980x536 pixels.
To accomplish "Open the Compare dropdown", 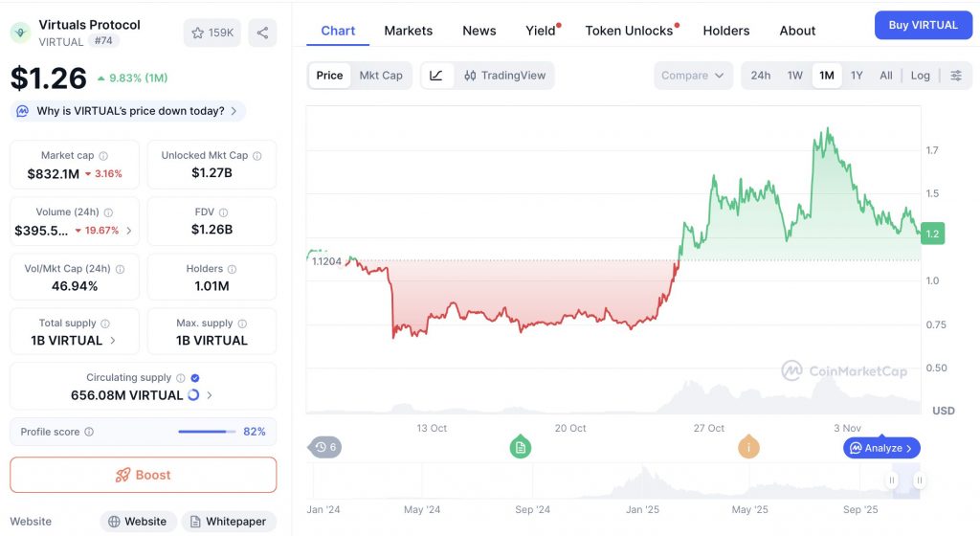I will point(693,76).
